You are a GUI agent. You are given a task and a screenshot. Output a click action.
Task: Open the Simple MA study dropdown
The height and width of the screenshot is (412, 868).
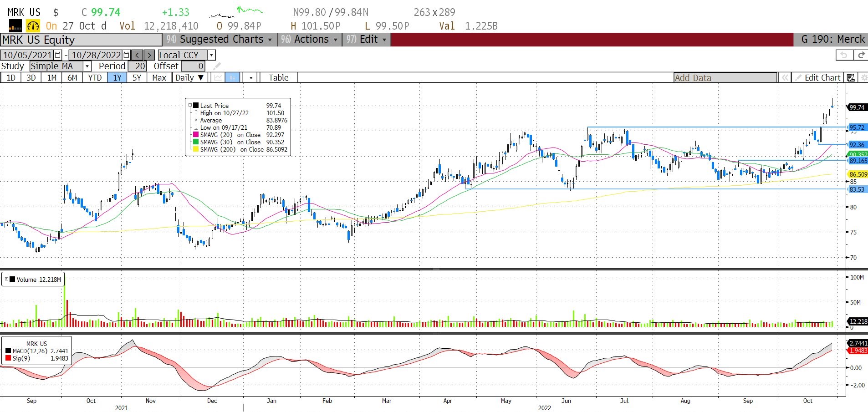[87, 66]
